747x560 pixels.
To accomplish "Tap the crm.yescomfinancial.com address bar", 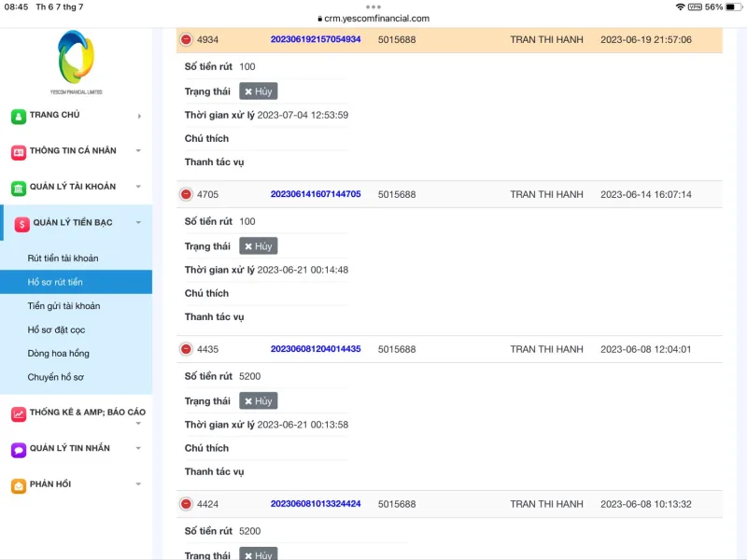I will [x=373, y=18].
